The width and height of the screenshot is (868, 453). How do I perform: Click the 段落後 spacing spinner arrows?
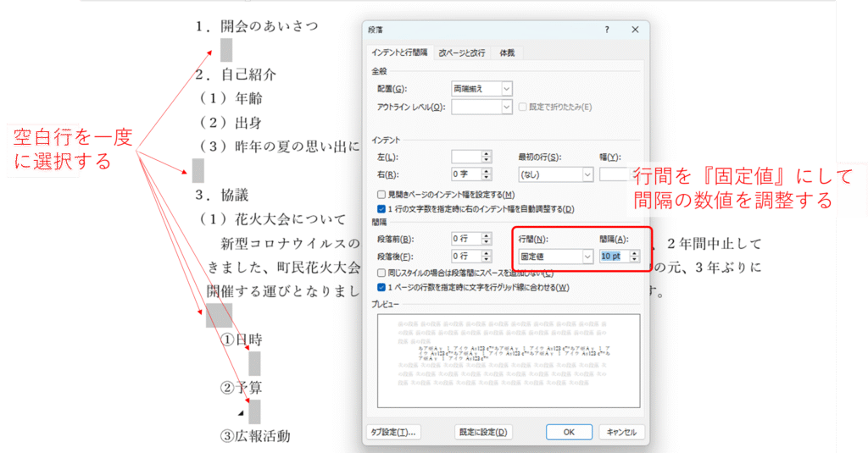pos(487,256)
